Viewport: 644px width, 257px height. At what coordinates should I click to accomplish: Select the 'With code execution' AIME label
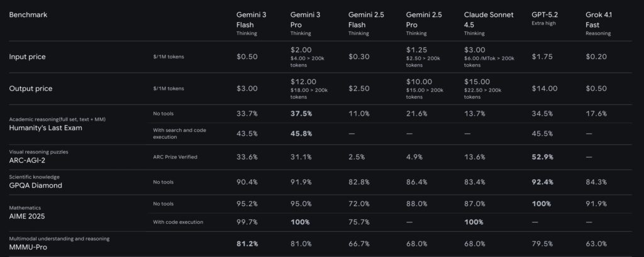click(178, 222)
